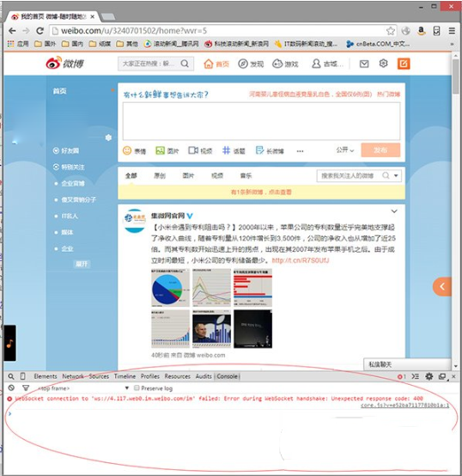462x476 pixels.
Task: Switch to the Sources tab
Action: click(x=99, y=376)
